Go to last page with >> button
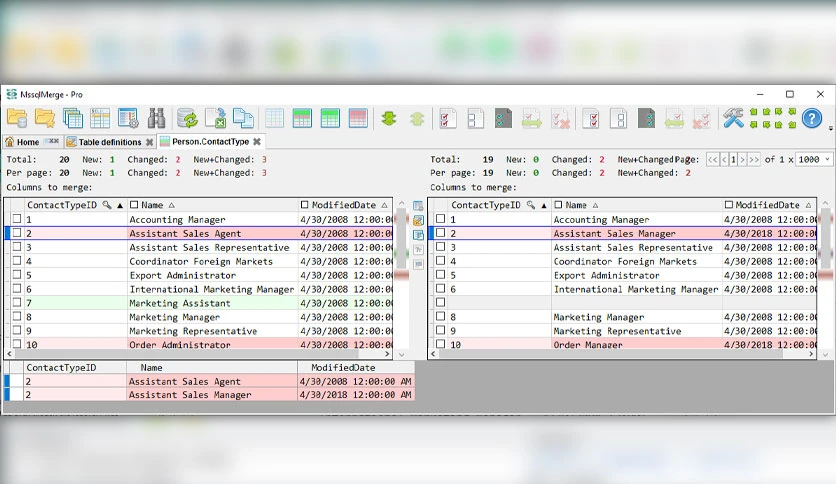This screenshot has height=484, width=836. (x=754, y=159)
